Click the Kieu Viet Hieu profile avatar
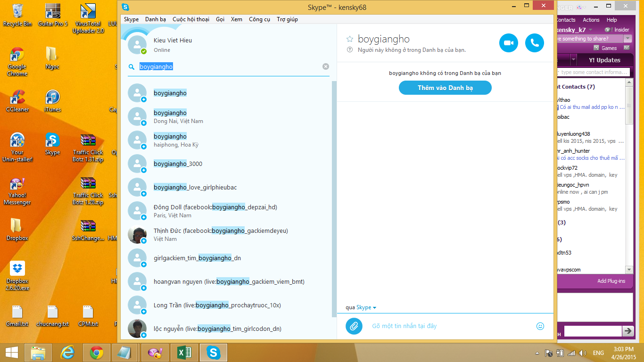 coord(137,44)
